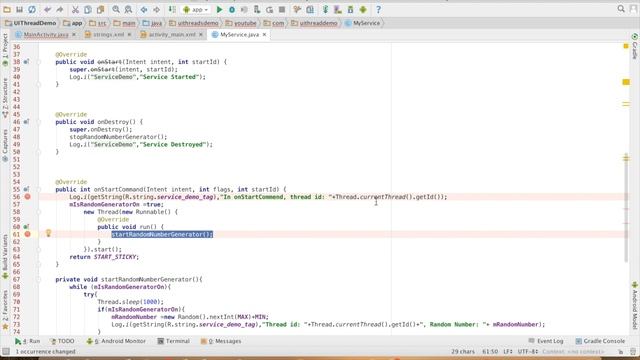The image size is (640, 360).
Task: Open the TODO tool window
Action: click(62, 341)
